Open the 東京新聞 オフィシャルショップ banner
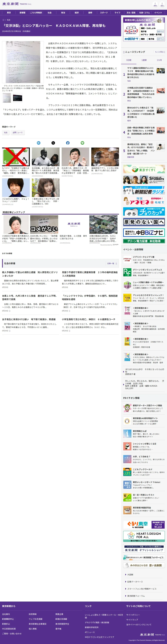Screen dimensions: 167x644 (144, 548)
